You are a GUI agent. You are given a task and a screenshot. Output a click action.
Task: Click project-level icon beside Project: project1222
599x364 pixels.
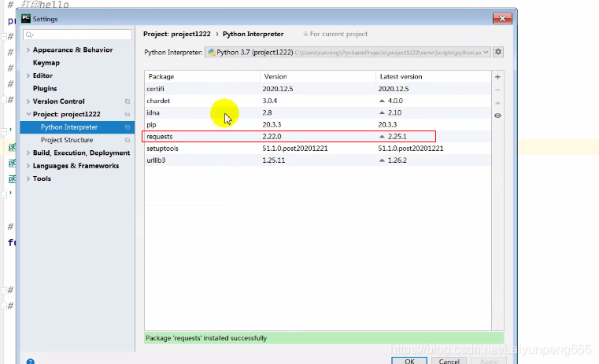pyautogui.click(x=128, y=115)
